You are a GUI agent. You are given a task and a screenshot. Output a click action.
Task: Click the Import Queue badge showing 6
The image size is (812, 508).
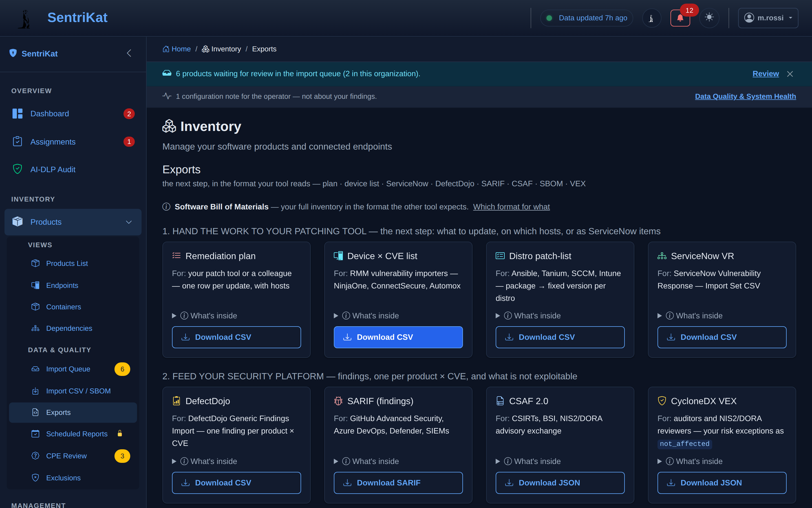122,369
